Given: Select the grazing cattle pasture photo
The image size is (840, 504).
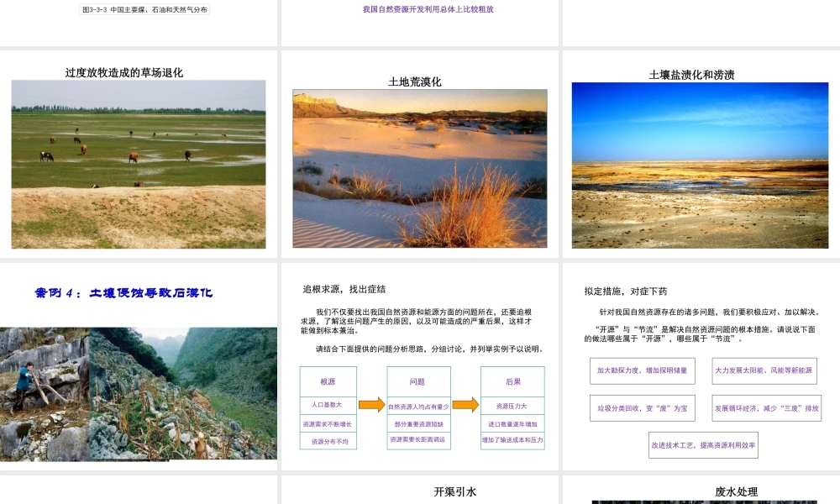Looking at the screenshot, I should (x=139, y=164).
